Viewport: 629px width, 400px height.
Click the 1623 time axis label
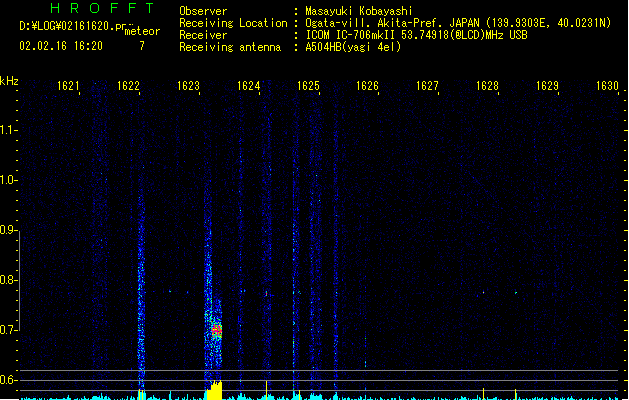188,86
